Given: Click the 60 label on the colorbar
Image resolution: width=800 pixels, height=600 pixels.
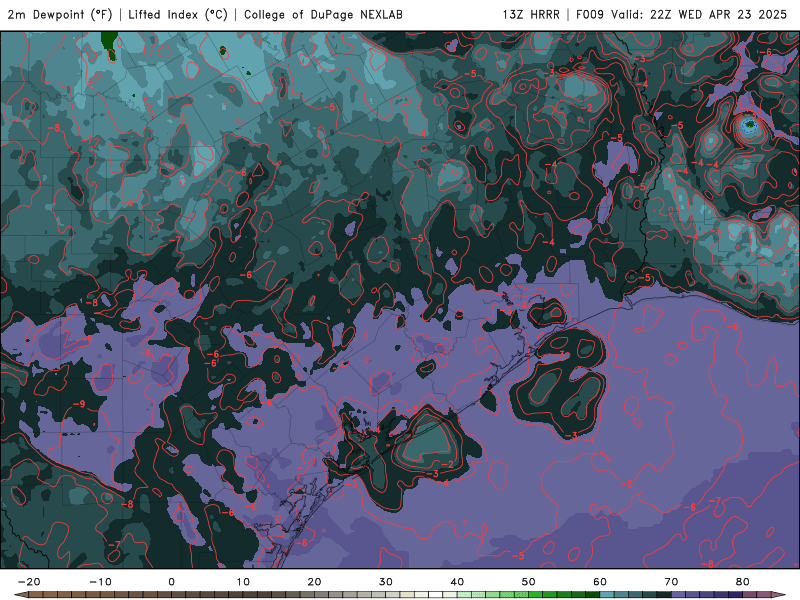Looking at the screenshot, I should [600, 582].
